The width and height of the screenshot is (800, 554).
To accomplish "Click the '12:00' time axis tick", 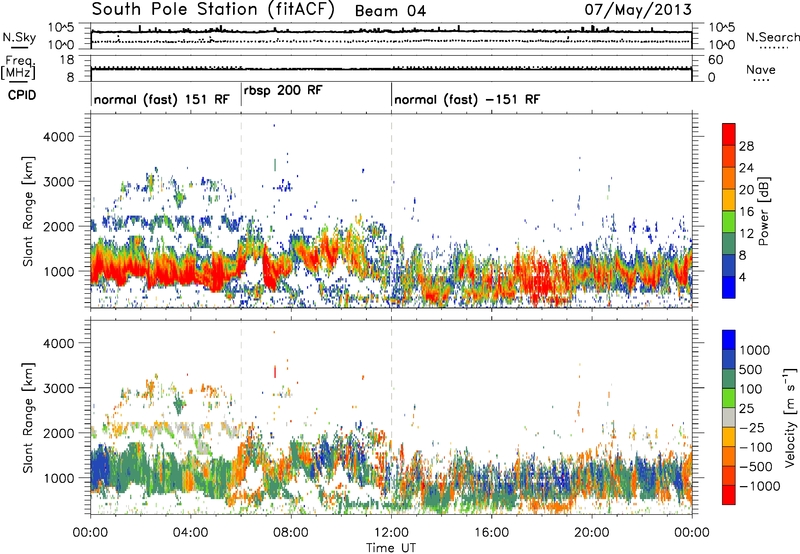I will 391,533.
